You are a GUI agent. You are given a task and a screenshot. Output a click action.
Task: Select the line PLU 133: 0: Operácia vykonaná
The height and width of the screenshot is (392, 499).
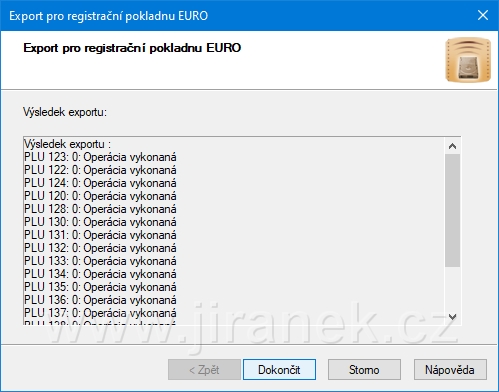click(x=100, y=261)
